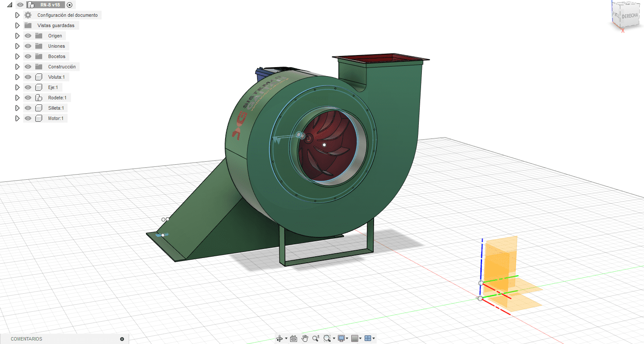644x344 pixels.
Task: Click the Rodete:1 component icon
Action: click(38, 98)
